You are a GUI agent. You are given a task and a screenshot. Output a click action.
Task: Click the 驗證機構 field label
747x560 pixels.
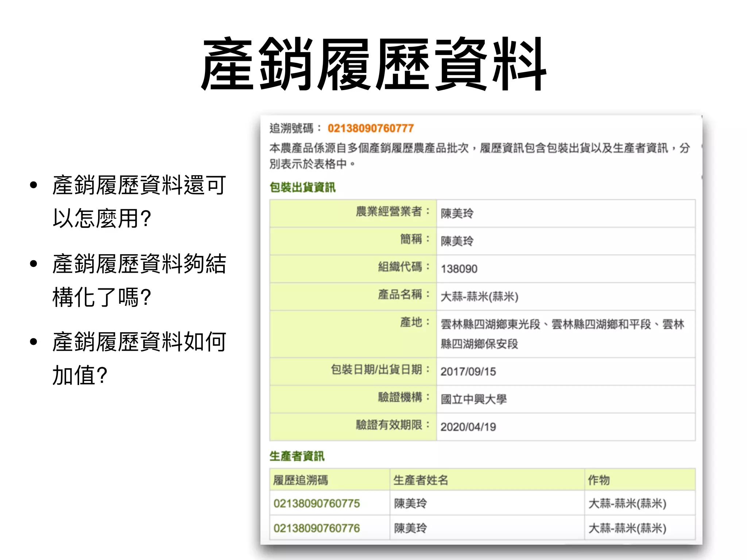pos(404,397)
